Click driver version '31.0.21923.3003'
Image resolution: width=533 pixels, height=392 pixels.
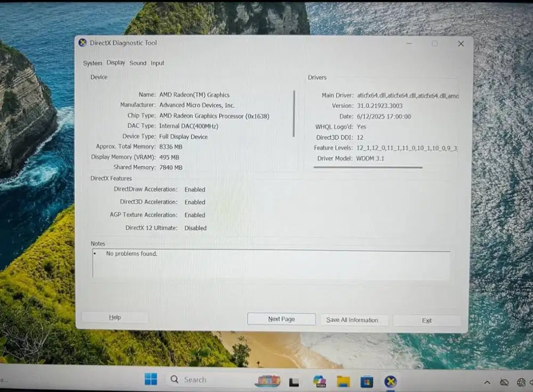click(379, 106)
